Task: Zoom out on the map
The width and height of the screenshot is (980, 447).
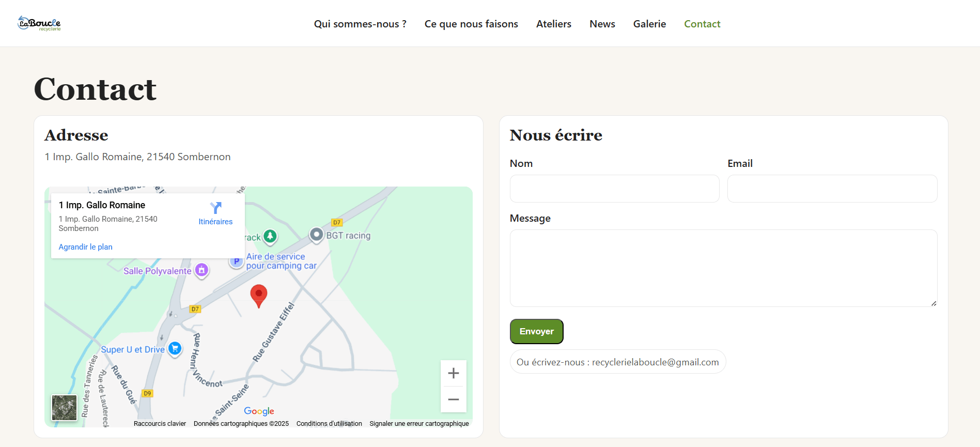Action: 453,399
